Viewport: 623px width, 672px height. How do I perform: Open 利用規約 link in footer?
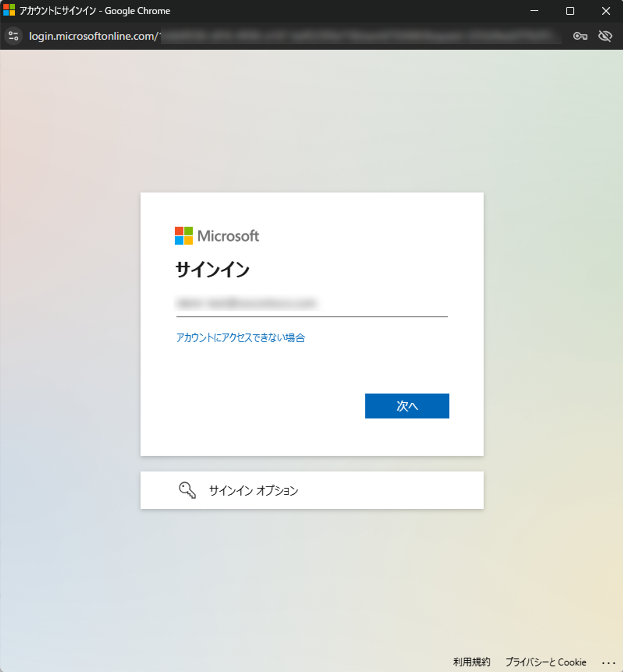(x=471, y=662)
